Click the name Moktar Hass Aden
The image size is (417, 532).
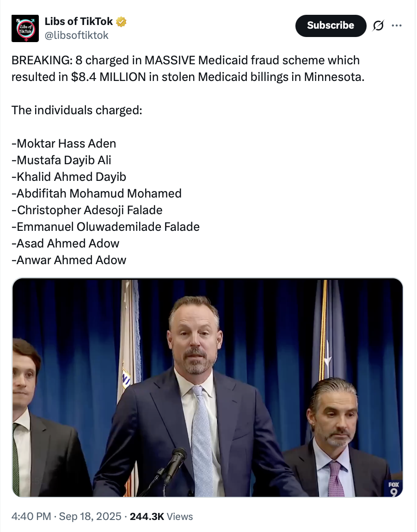click(64, 143)
